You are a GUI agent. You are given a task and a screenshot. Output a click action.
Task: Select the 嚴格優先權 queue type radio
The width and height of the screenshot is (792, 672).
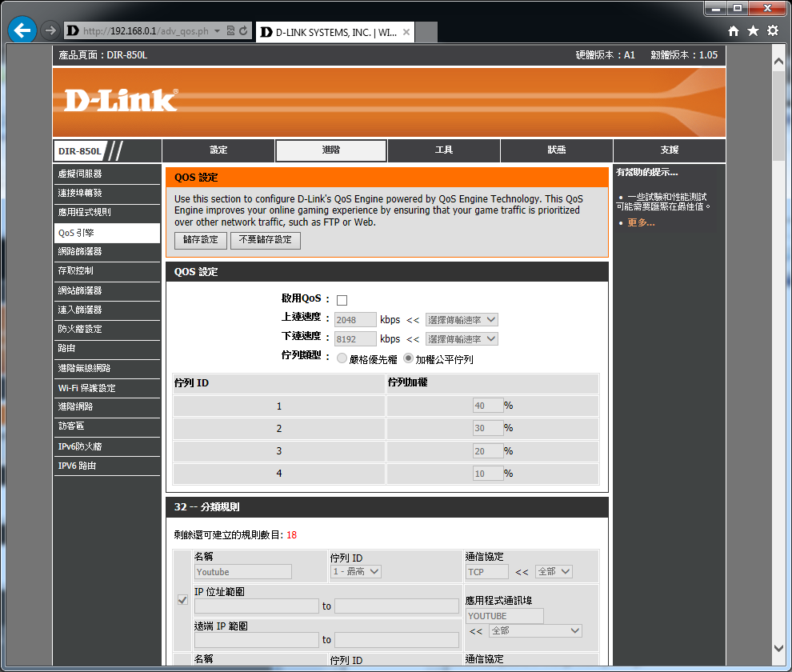point(342,359)
